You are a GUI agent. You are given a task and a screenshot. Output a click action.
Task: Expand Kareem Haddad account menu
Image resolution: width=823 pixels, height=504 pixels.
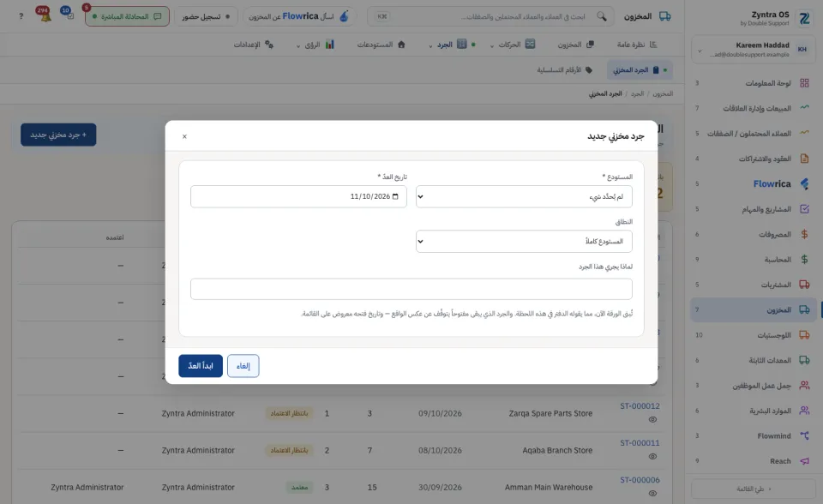[x=754, y=50]
